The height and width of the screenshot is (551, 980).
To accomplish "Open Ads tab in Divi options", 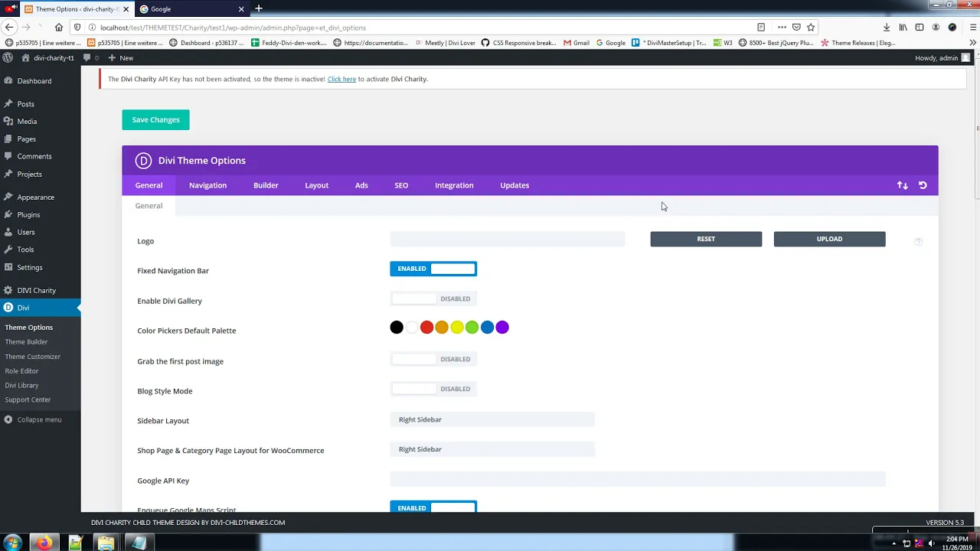I will click(x=361, y=185).
